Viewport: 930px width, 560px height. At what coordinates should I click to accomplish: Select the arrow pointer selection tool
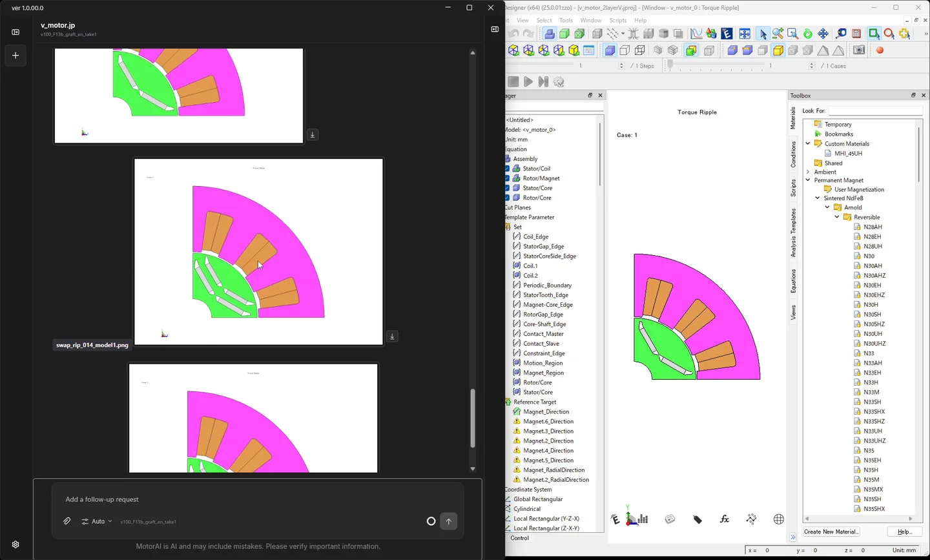coord(763,34)
